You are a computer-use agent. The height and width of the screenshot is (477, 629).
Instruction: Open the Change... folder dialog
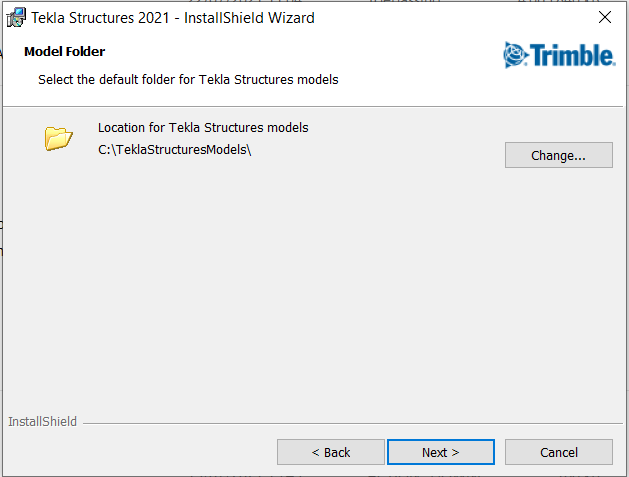pyautogui.click(x=558, y=155)
